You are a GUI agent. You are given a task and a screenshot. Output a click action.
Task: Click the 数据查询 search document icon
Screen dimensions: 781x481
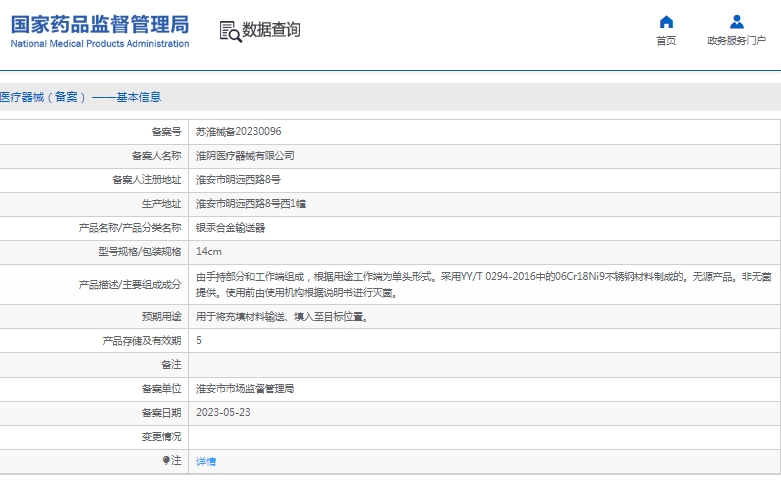click(x=231, y=31)
